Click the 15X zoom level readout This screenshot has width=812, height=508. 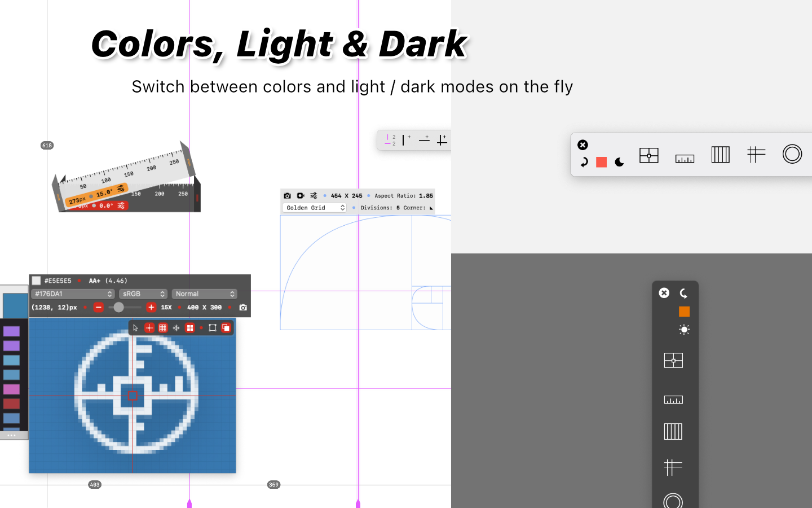pos(166,308)
